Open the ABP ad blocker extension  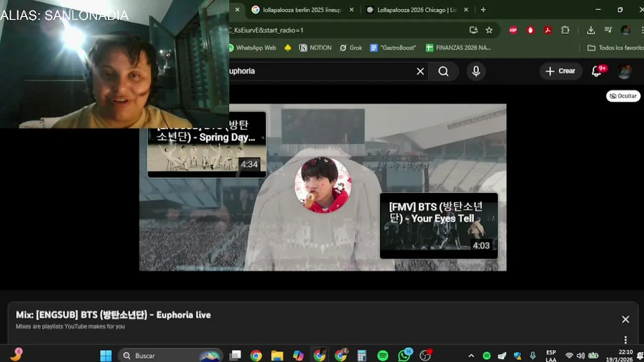tap(513, 30)
